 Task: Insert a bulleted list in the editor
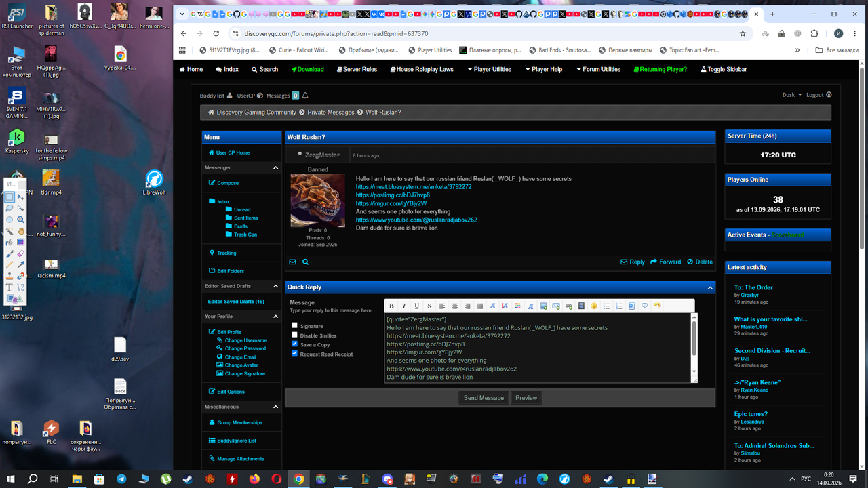(606, 306)
